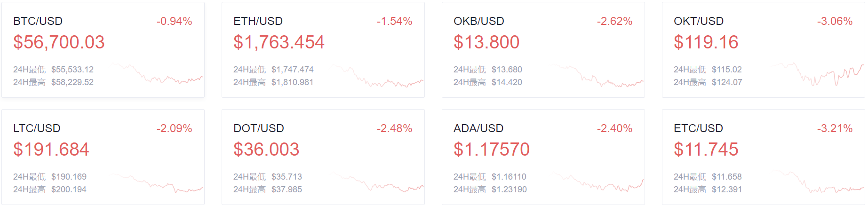
Task: Open the ETH/USD pair title
Action: (x=258, y=21)
